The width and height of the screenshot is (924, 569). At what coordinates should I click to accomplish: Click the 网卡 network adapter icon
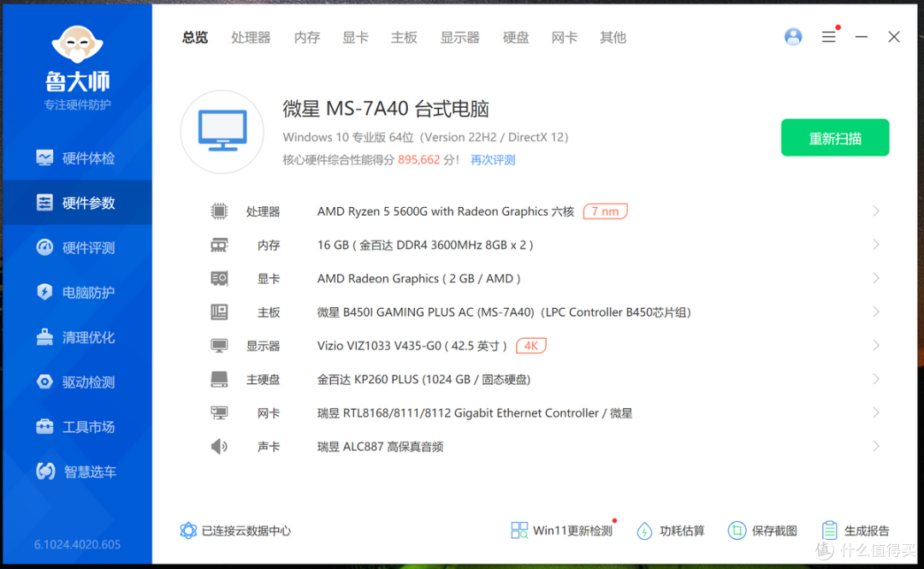coord(219,412)
